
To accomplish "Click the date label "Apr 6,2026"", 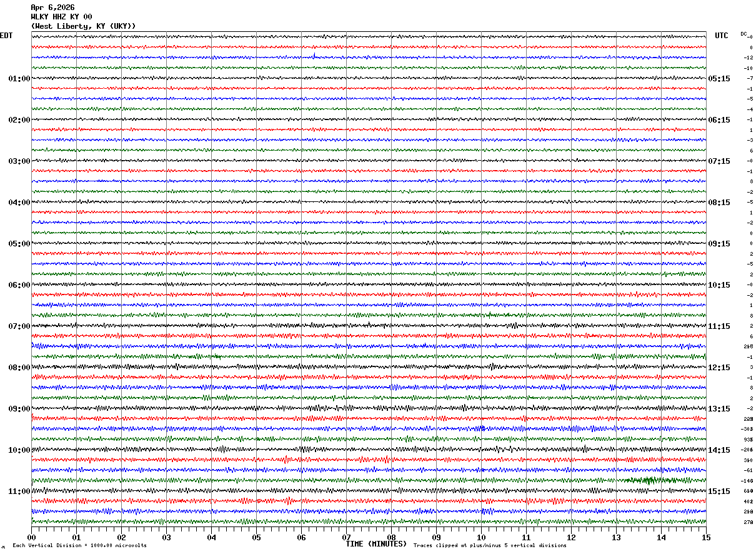I will (52, 8).
